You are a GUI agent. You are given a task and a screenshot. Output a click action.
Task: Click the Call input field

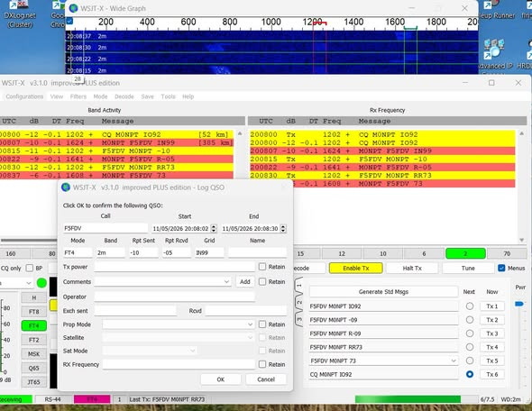[x=105, y=228]
